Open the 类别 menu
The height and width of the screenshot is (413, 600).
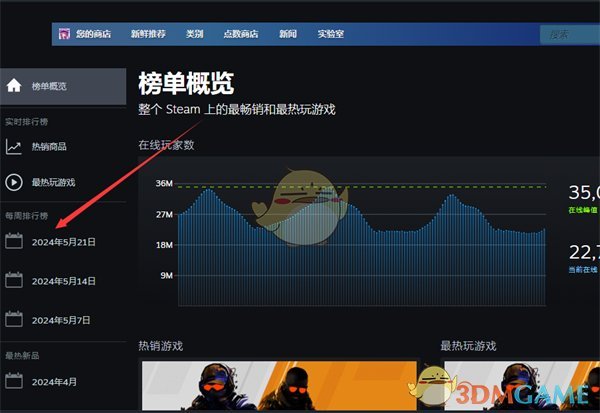point(194,34)
